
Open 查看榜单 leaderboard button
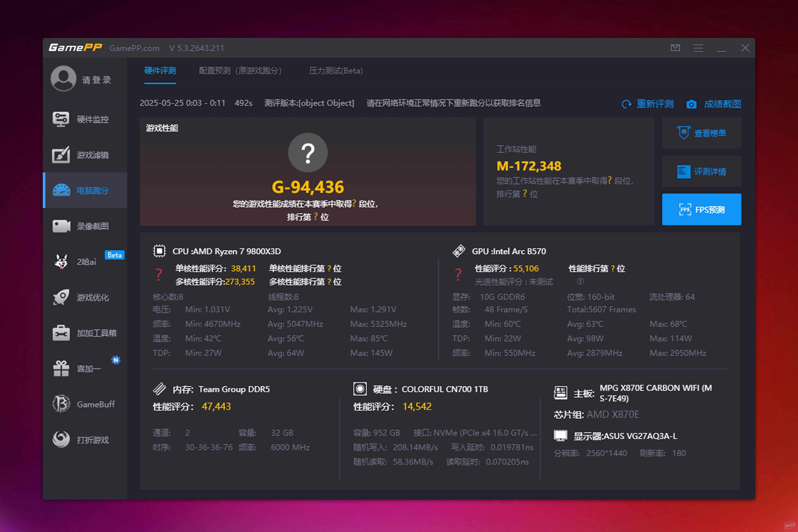point(702,133)
